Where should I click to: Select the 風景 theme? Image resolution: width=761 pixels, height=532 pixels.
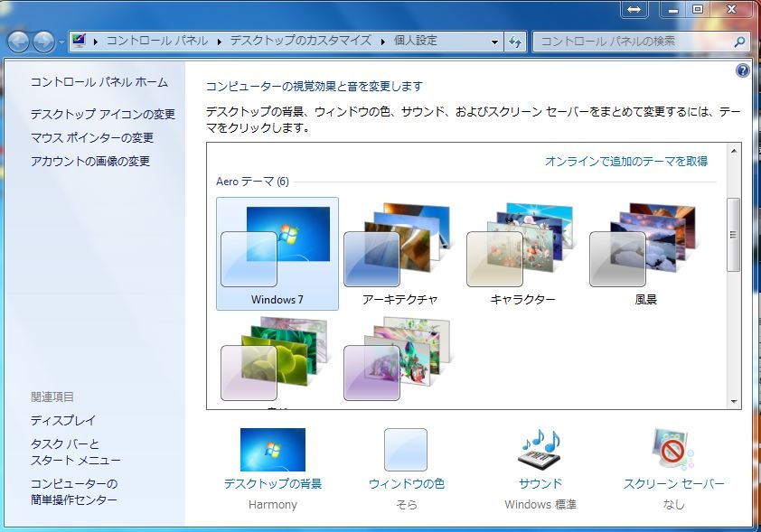pyautogui.click(x=645, y=254)
